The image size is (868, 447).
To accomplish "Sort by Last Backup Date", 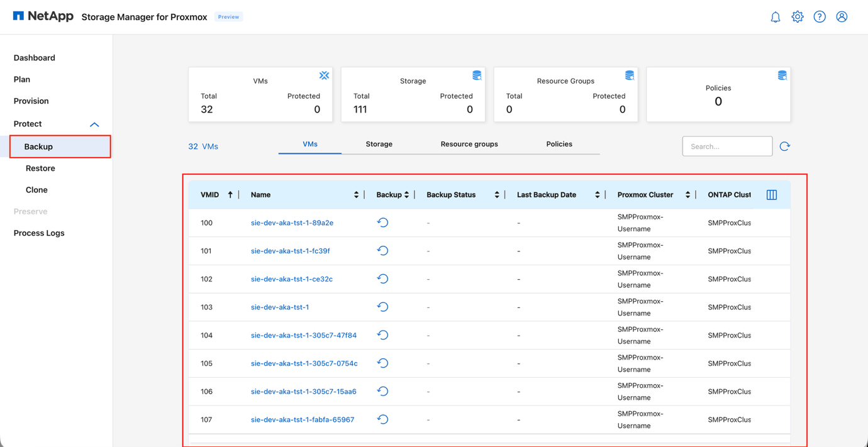I will 597,194.
